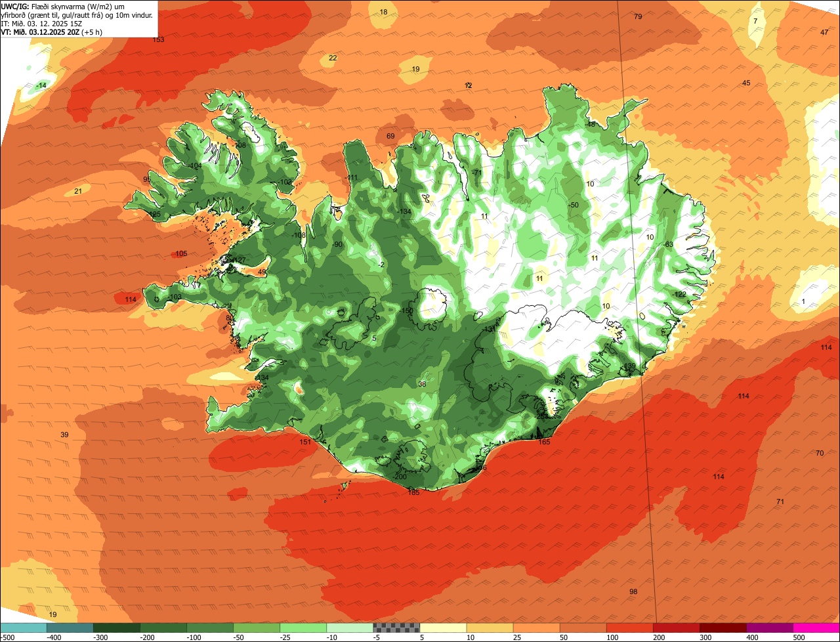Select the orange swatch between 50 and 100
This screenshot has width=840, height=642.
(x=583, y=628)
